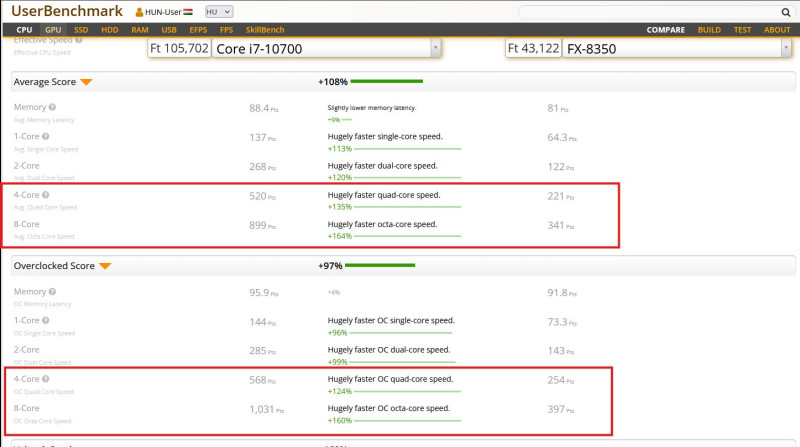Open the FPS tab
The height and width of the screenshot is (447, 800).
click(x=227, y=30)
